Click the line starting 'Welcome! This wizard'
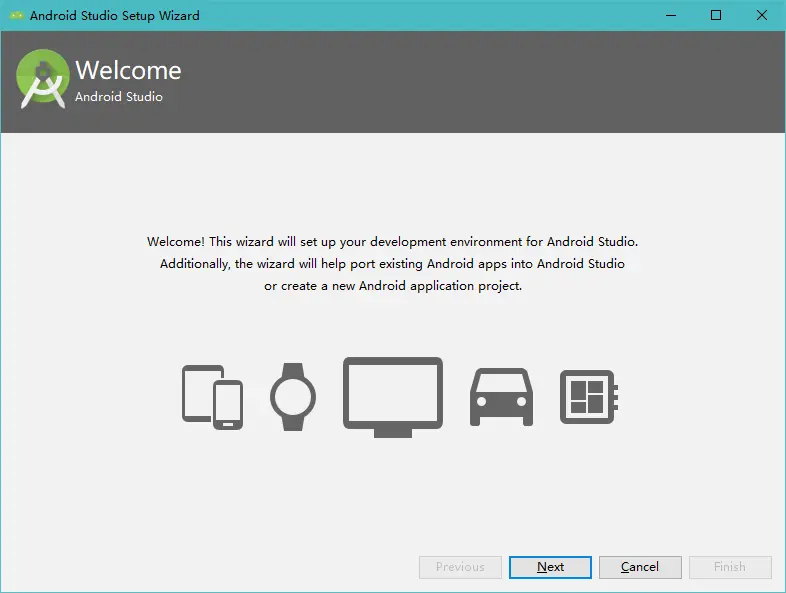The image size is (786, 593). click(392, 242)
